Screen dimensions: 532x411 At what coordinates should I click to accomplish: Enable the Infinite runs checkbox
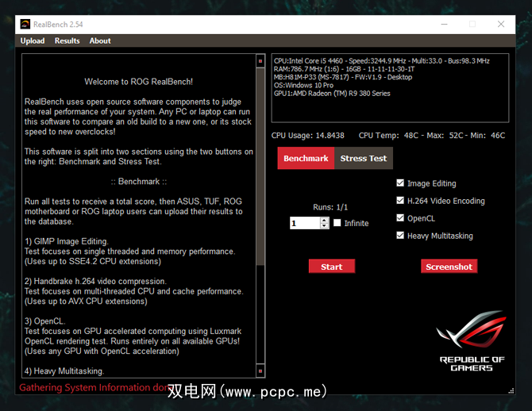click(337, 223)
